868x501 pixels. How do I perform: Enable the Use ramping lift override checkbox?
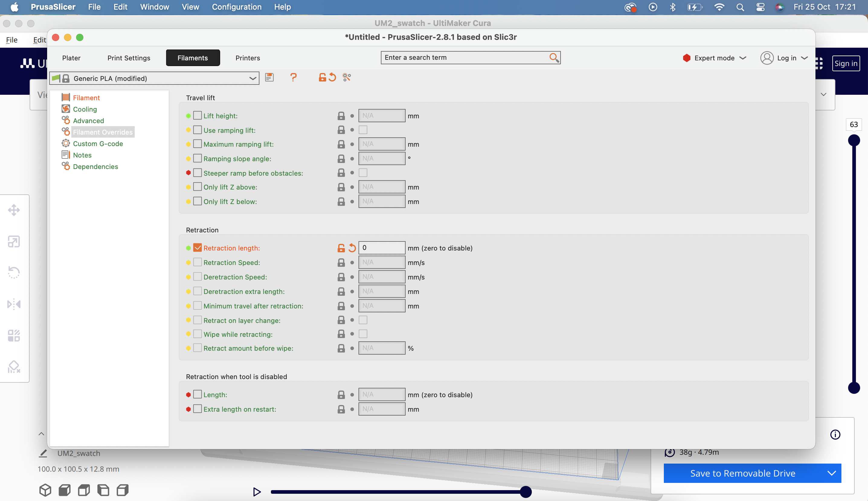click(x=197, y=130)
